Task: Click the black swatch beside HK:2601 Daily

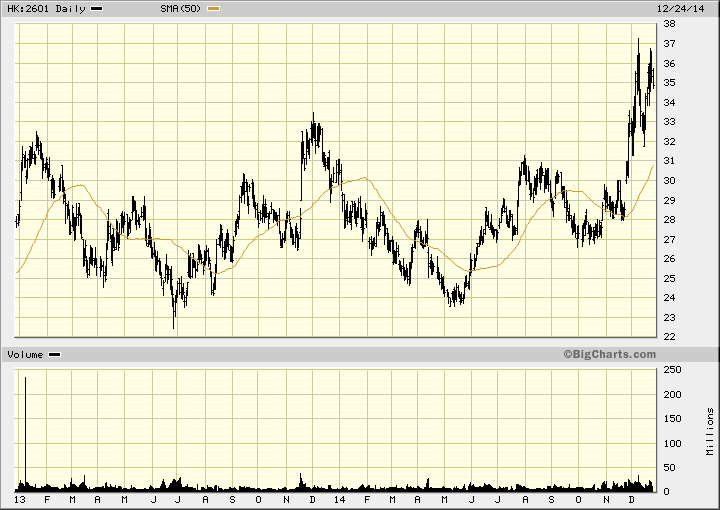Action: coord(96,9)
